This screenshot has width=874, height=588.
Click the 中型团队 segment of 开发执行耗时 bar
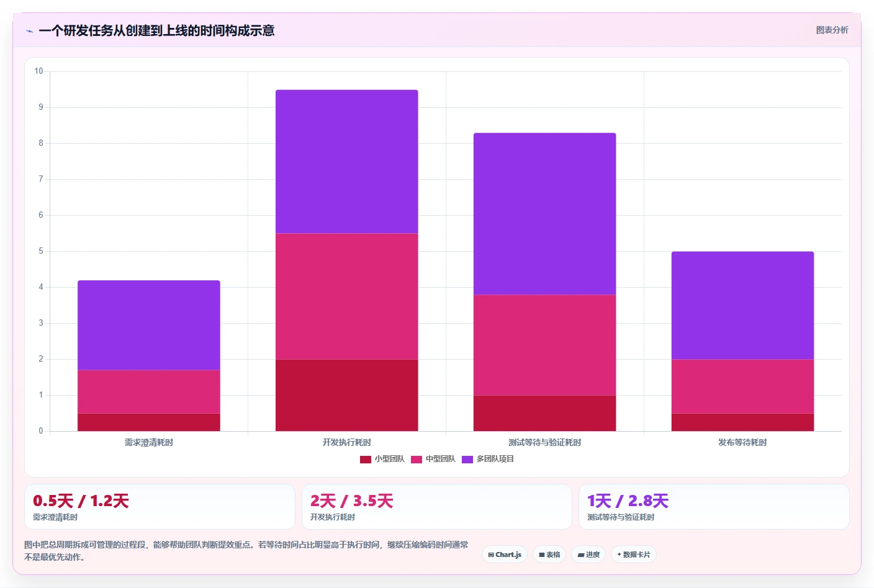point(347,296)
